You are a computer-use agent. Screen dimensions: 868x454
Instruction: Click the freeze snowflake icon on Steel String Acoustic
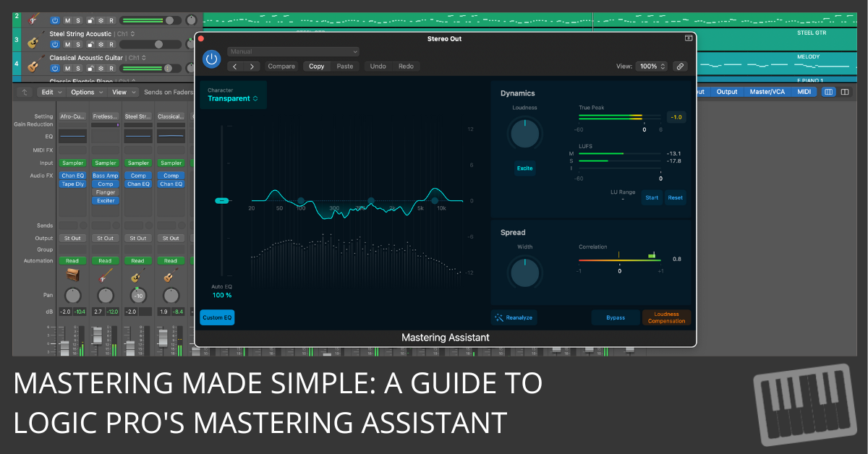101,44
